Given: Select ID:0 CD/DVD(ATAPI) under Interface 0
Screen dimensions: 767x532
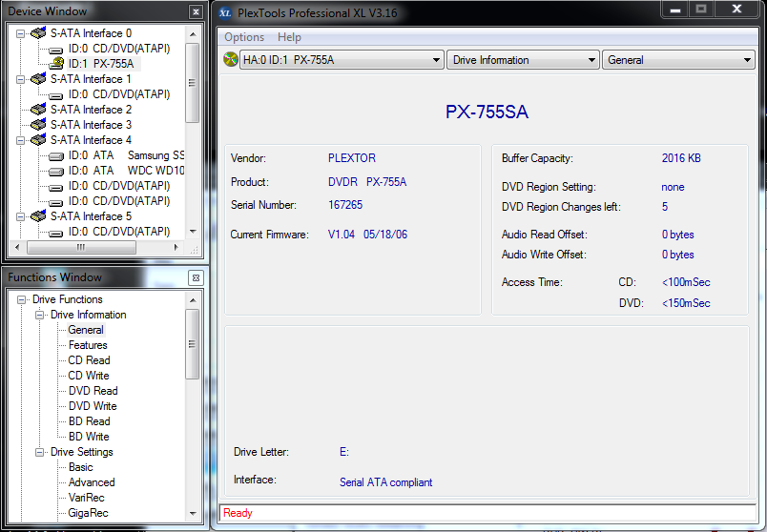Looking at the screenshot, I should 119,49.
